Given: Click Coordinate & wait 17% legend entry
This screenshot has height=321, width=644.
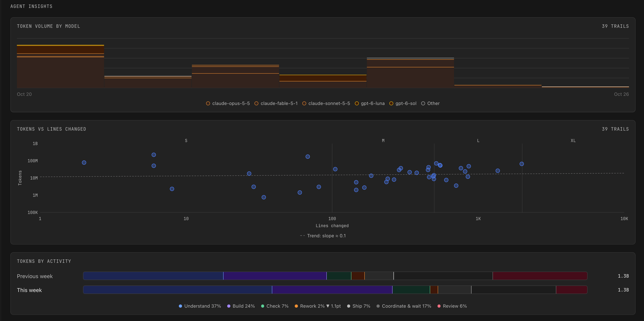Looking at the screenshot, I should 404,306.
